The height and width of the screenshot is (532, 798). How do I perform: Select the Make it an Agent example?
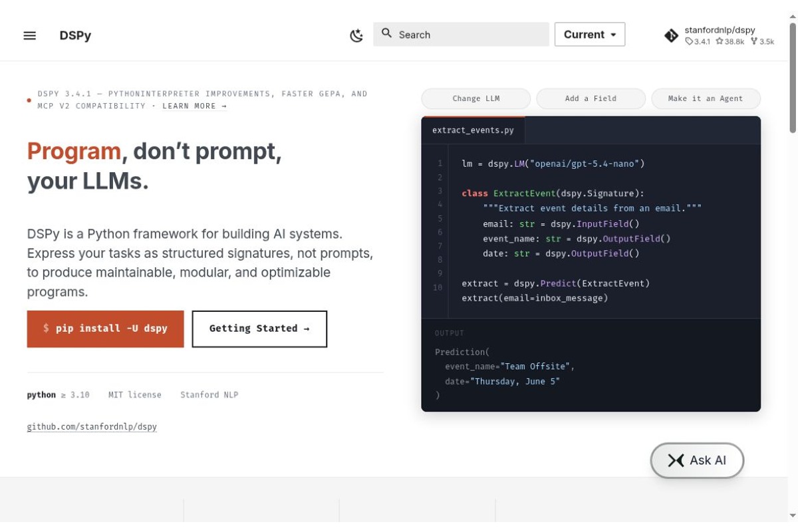(x=706, y=98)
